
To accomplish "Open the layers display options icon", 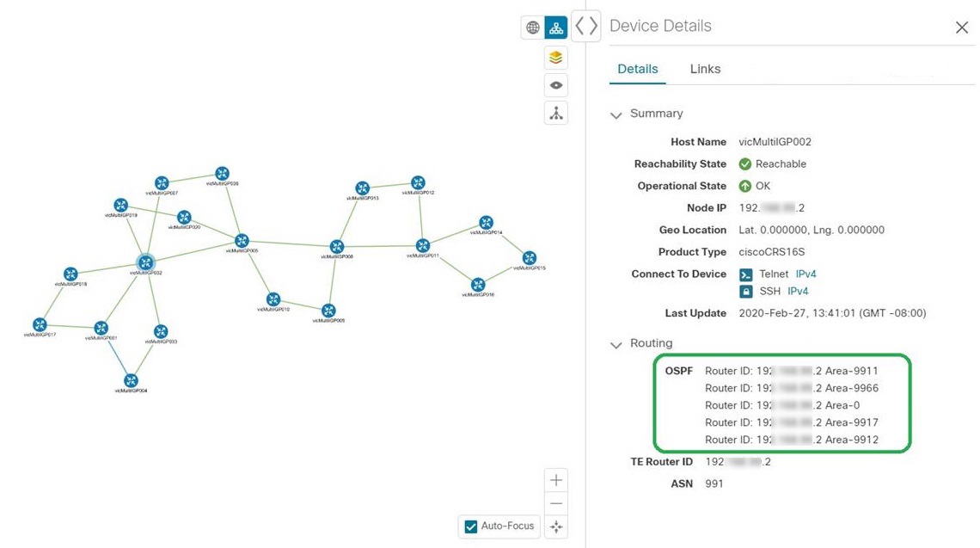I will point(555,57).
